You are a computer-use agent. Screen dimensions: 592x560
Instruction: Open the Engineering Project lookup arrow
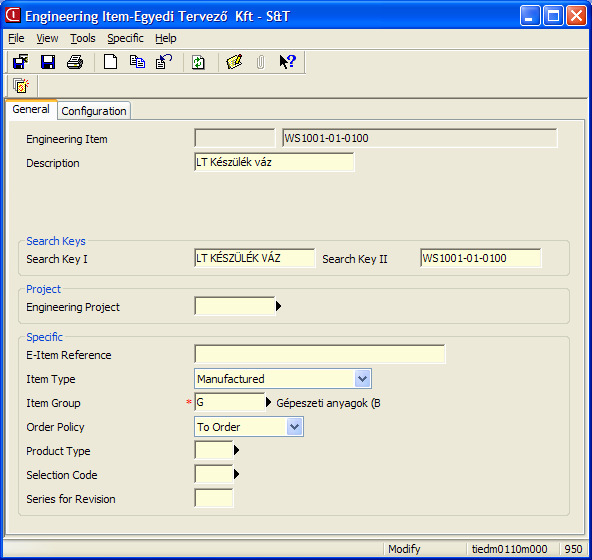279,306
